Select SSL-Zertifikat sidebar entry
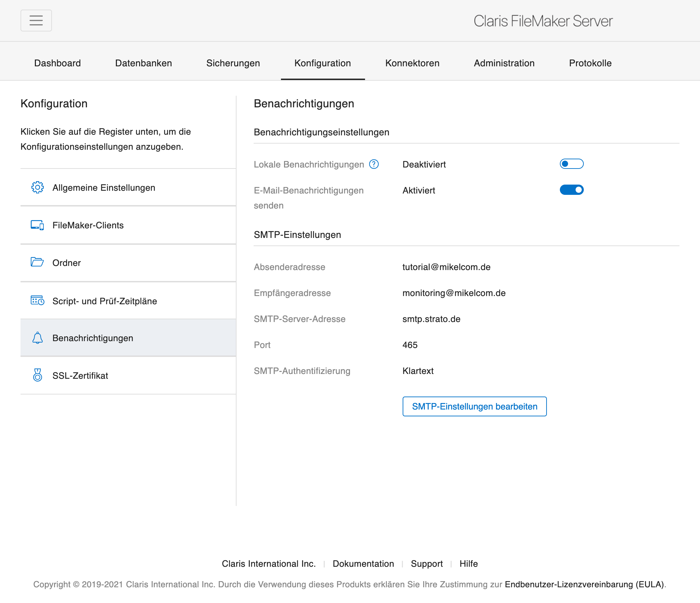 click(x=128, y=375)
